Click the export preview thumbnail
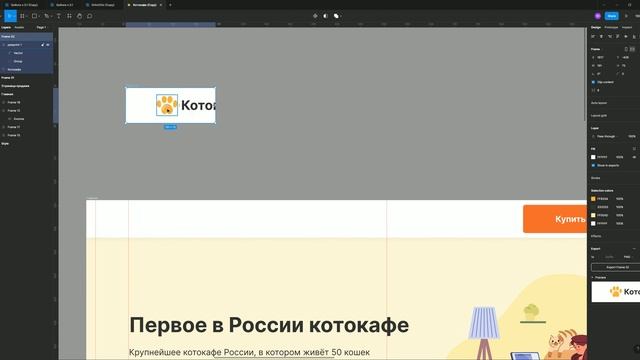Image resolution: width=640 pixels, height=360 pixels. pos(616,292)
